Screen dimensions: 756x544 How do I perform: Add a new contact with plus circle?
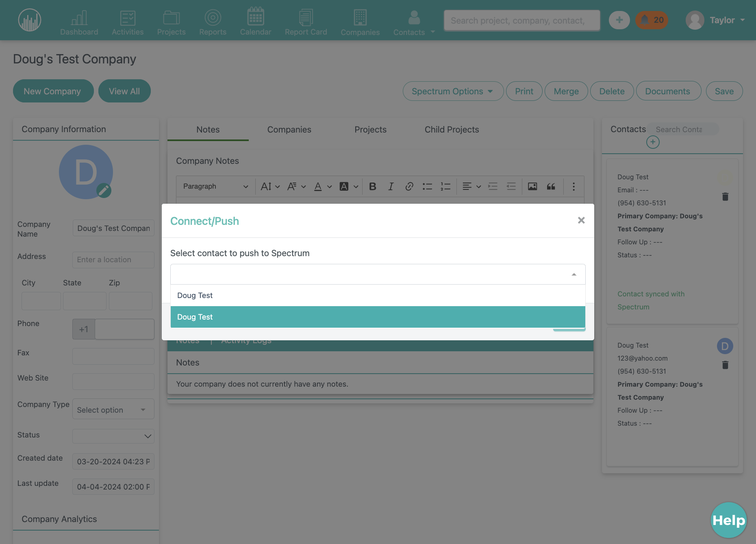coord(653,142)
